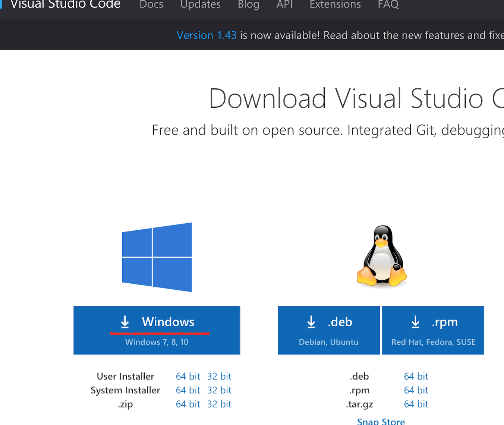Open the Version 1.43 release link
Screen dimensions: 504x425
(x=207, y=35)
